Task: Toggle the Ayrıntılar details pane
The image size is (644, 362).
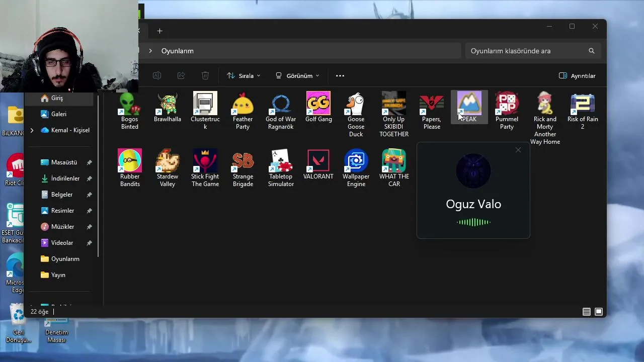Action: [577, 75]
